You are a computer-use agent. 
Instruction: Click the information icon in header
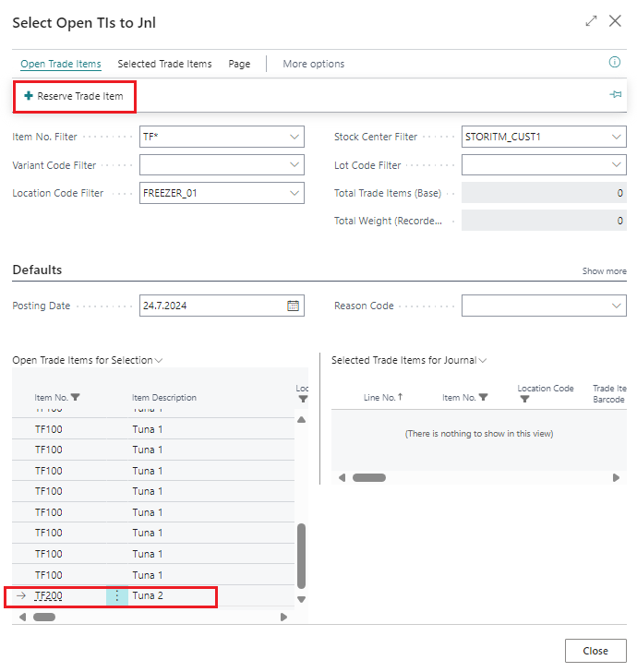click(x=615, y=63)
